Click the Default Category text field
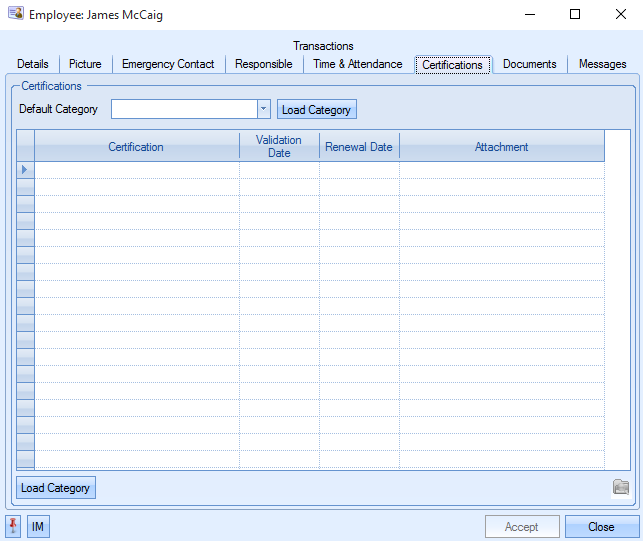Viewport: 643px width, 541px height. coord(184,109)
